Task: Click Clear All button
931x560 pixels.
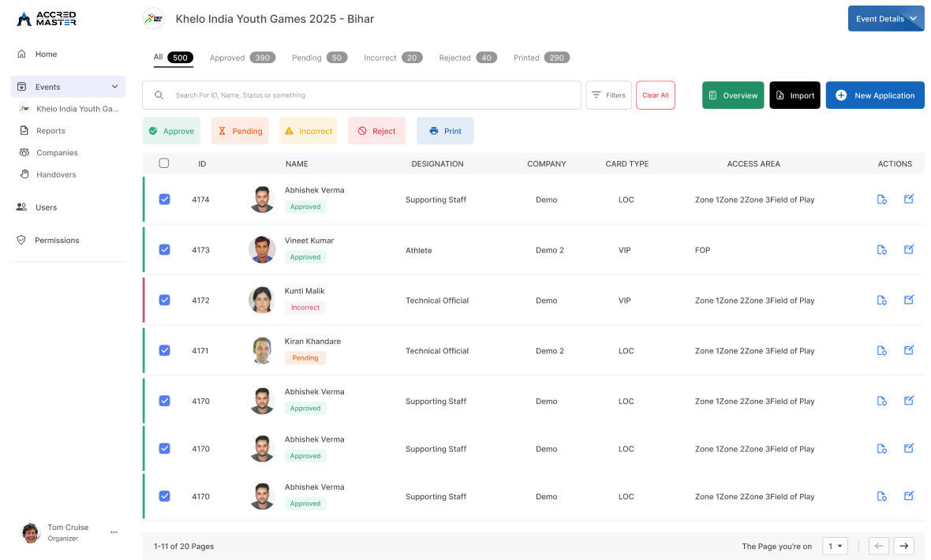Action: click(x=656, y=95)
